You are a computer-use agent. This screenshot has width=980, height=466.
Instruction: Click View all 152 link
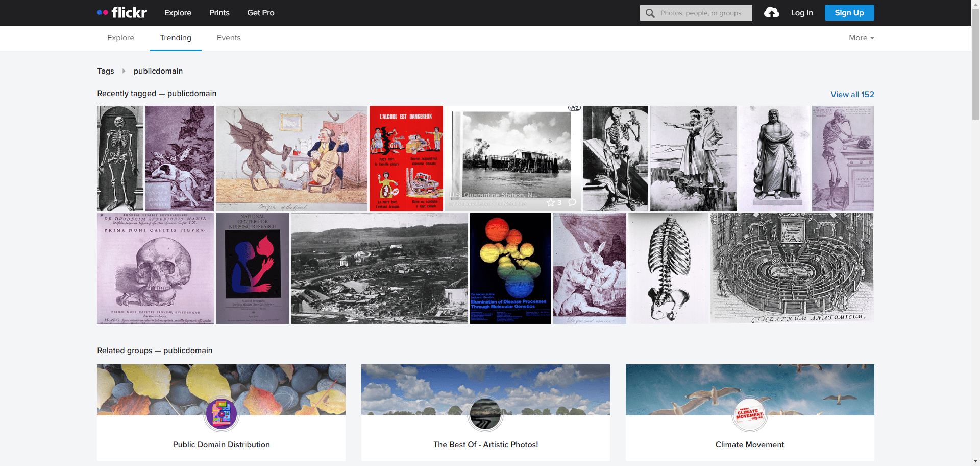click(x=852, y=95)
